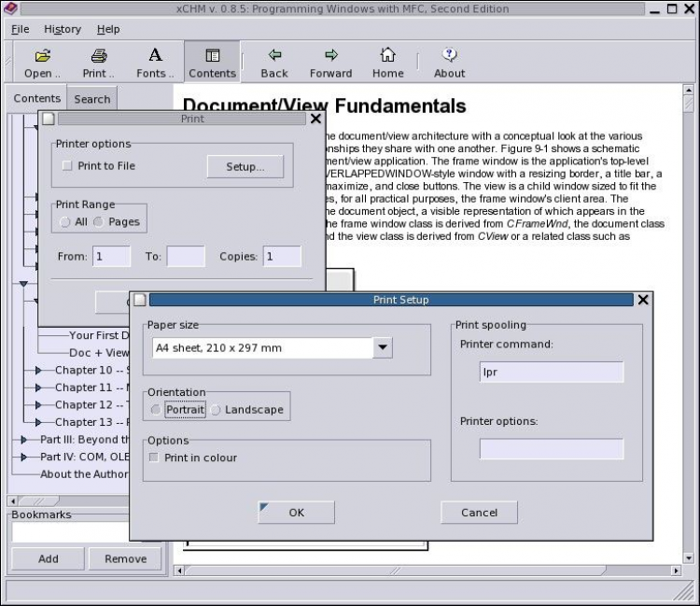This screenshot has height=606, width=700.
Task: Click the xCHM application icon in title bar
Action: 10,8
